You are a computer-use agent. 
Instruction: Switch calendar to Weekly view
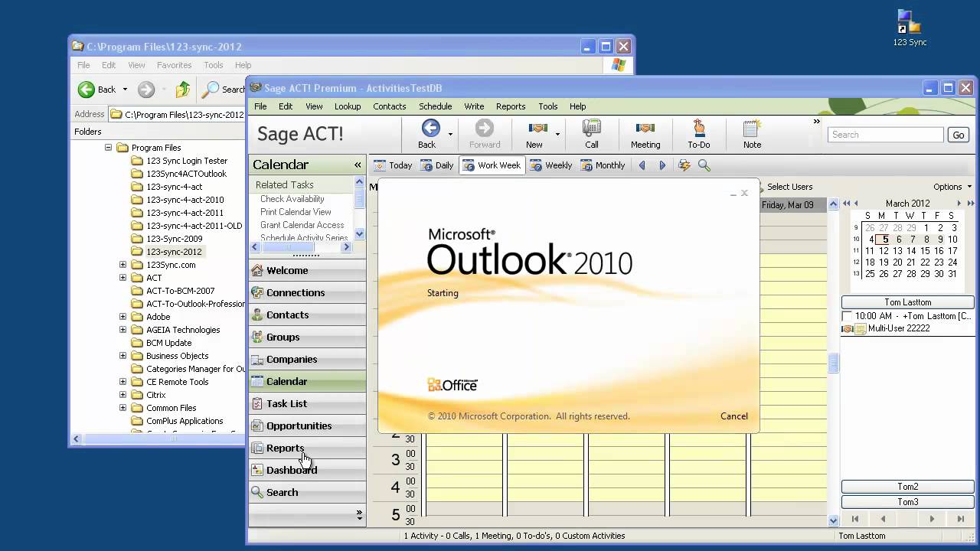click(551, 165)
